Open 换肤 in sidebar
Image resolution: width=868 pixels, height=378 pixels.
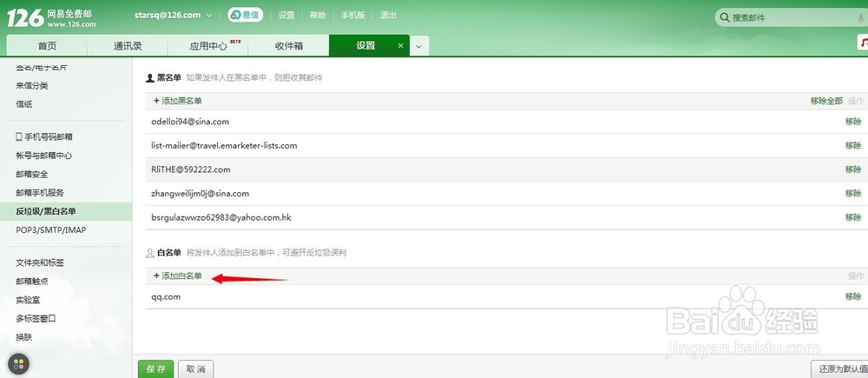coord(23,337)
